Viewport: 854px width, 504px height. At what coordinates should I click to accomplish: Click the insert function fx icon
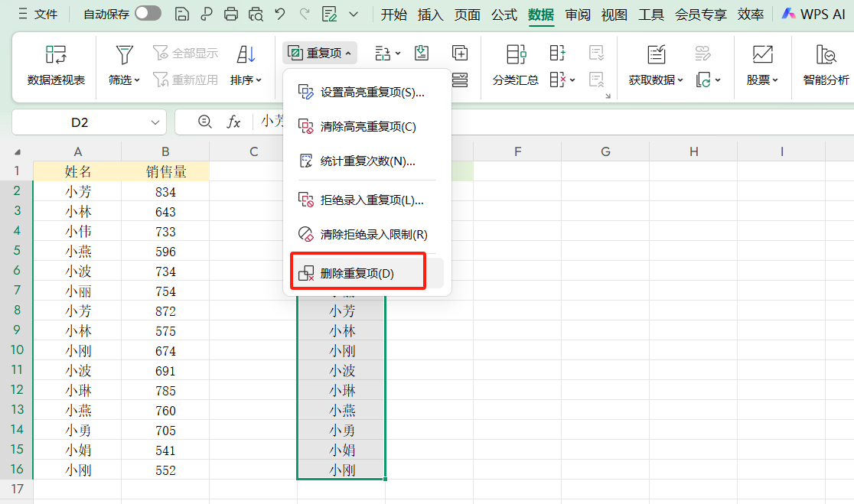[x=234, y=122]
